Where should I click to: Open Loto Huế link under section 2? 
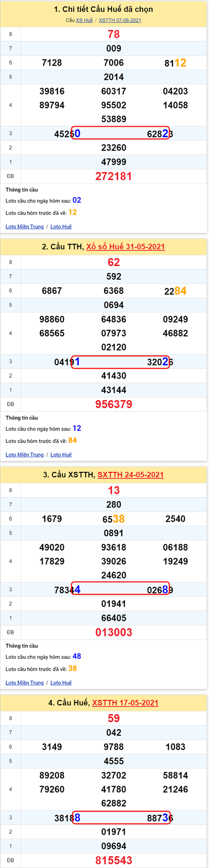point(61,455)
